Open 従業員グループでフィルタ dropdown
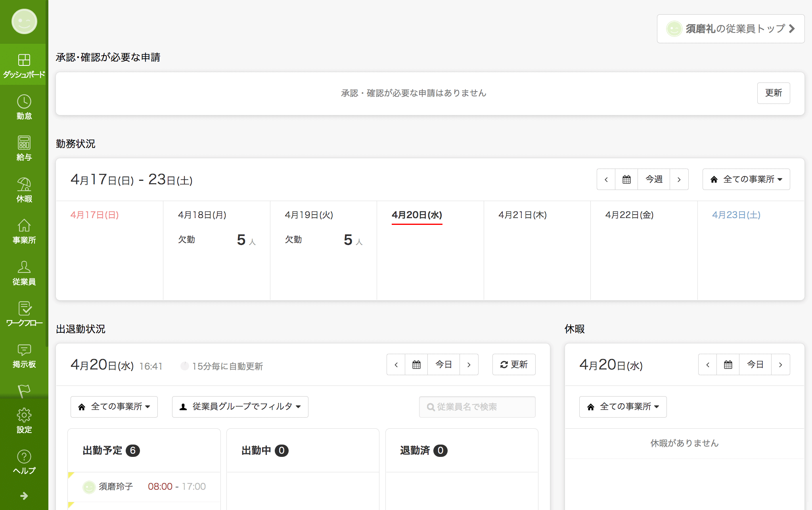The width and height of the screenshot is (812, 510). click(240, 406)
